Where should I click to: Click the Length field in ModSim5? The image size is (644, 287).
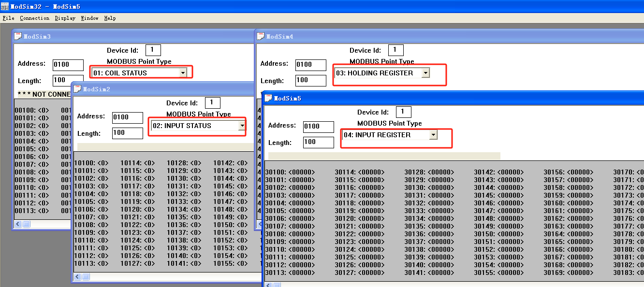pos(319,142)
